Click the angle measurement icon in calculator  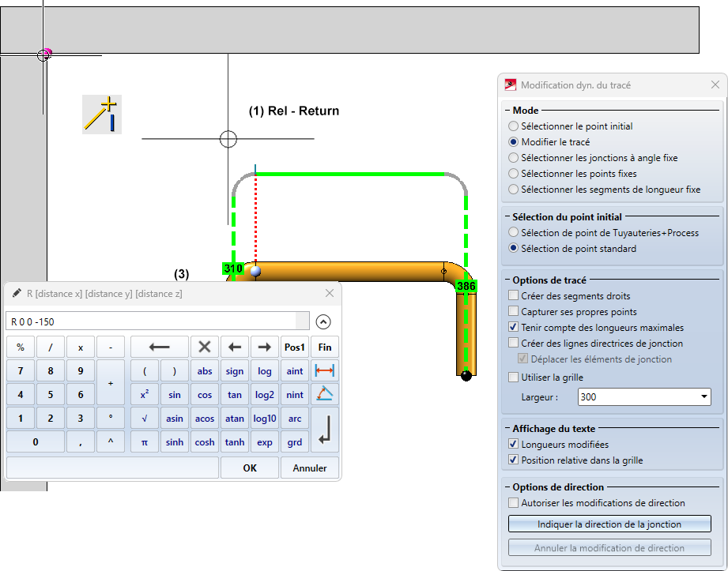(x=325, y=393)
